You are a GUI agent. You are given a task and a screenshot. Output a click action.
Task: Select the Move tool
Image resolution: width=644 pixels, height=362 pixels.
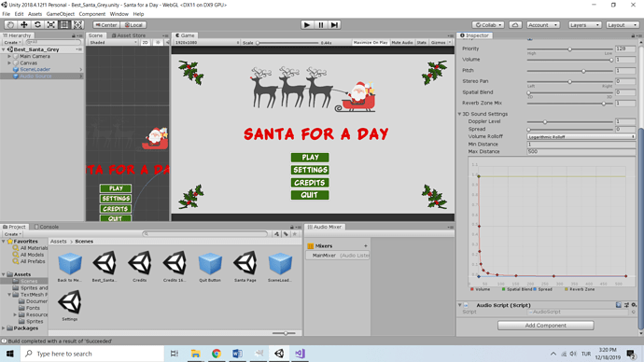24,25
